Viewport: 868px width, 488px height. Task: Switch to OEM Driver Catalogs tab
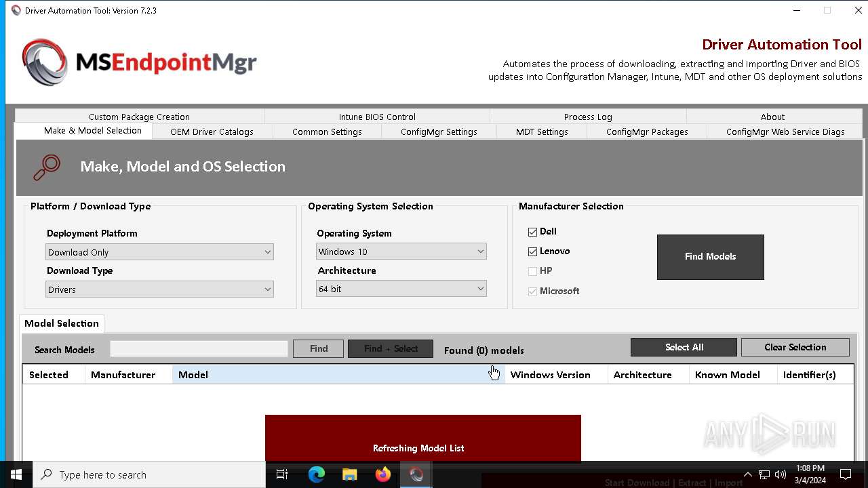[212, 132]
